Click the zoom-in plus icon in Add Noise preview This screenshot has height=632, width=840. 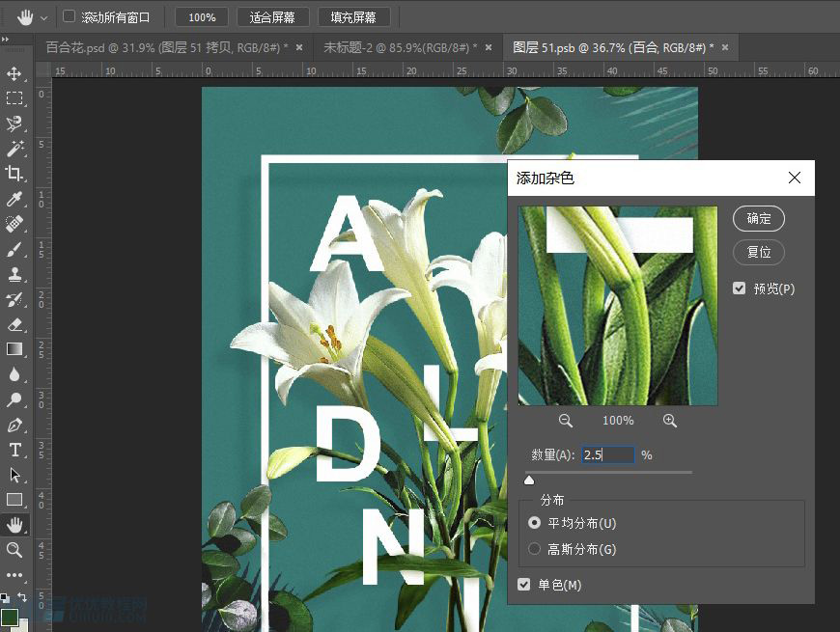click(670, 421)
